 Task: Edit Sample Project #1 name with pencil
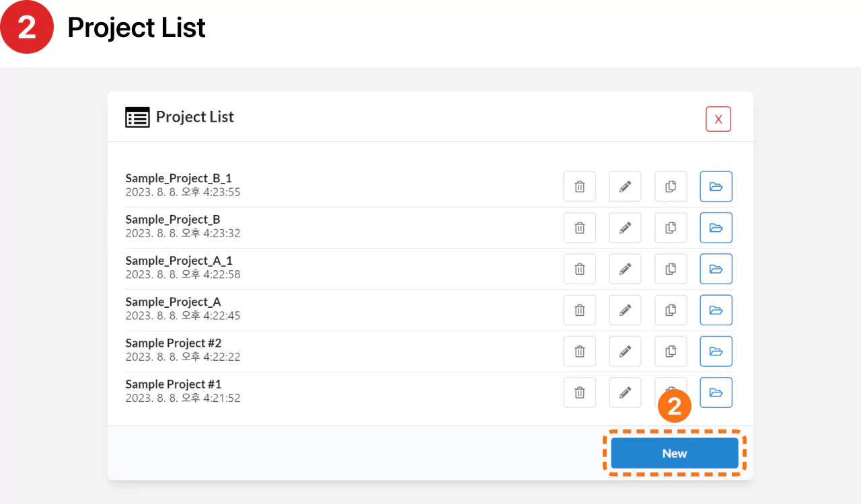tap(625, 392)
